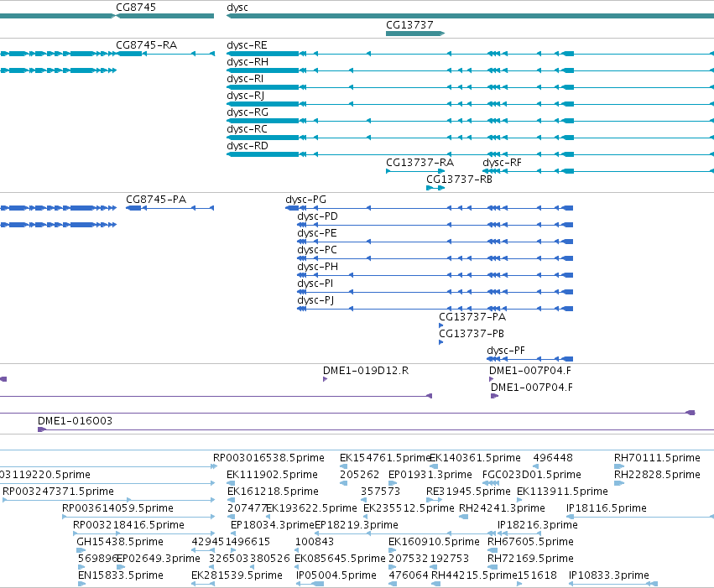Open the GH15438.5prime label
Screen dimensions: 714x588
coord(120,542)
